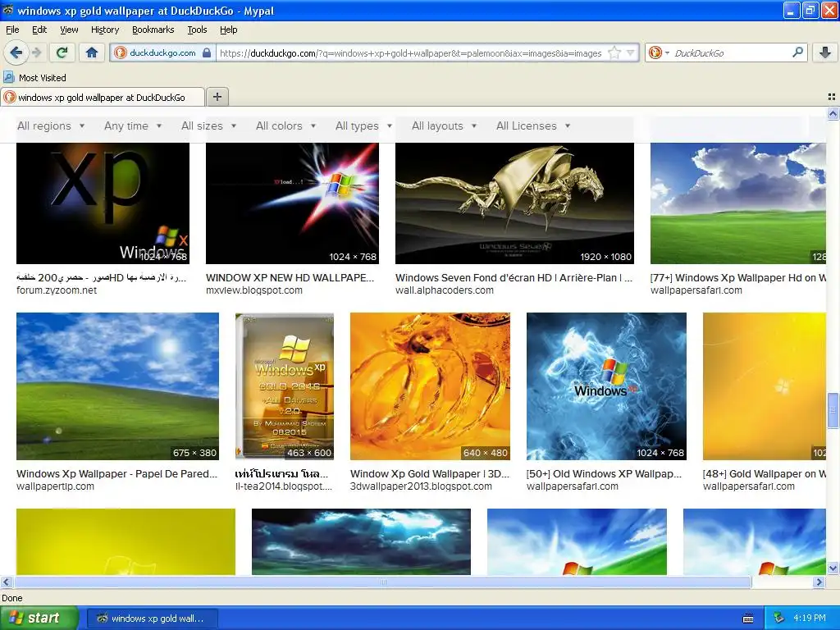
Task: Open the yellow-green Windows logo wallpaper thumbnail
Action: coord(126,541)
